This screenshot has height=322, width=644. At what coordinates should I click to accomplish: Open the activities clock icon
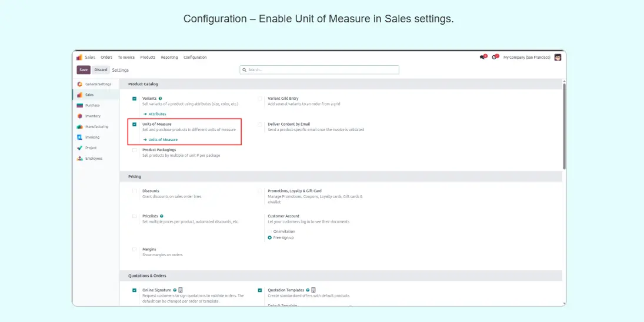(x=495, y=57)
